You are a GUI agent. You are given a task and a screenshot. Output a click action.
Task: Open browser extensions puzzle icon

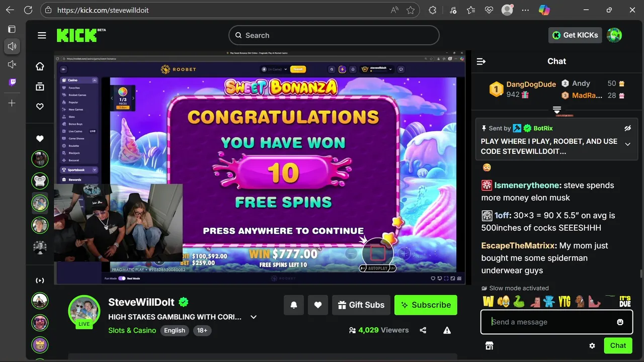click(432, 10)
